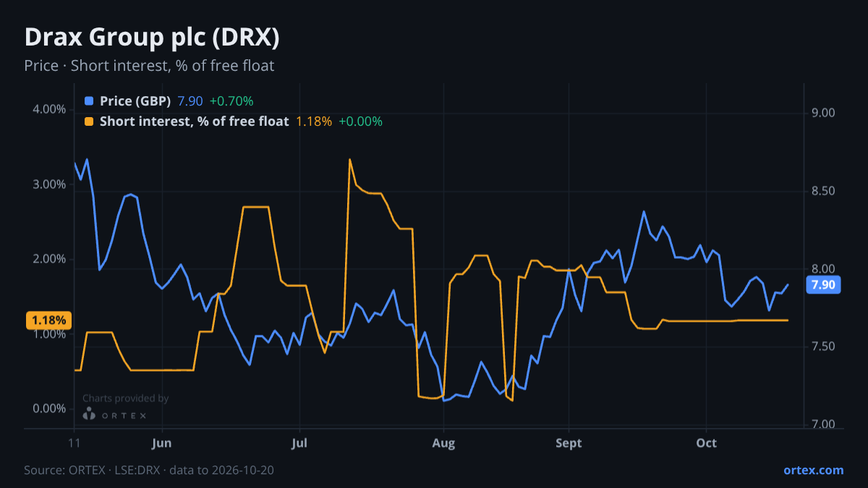Screen dimensions: 868x488
Task: Click the Jul date axis label
Action: [299, 442]
